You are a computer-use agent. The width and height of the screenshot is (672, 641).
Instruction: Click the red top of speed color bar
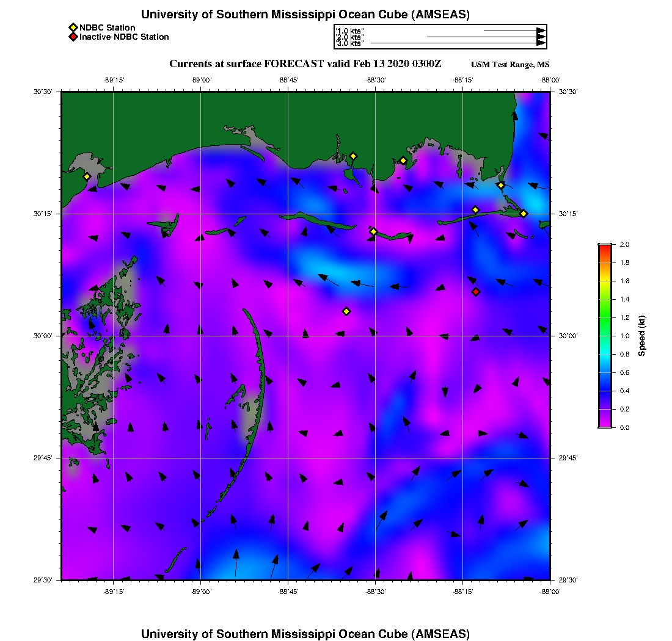pyautogui.click(x=604, y=247)
